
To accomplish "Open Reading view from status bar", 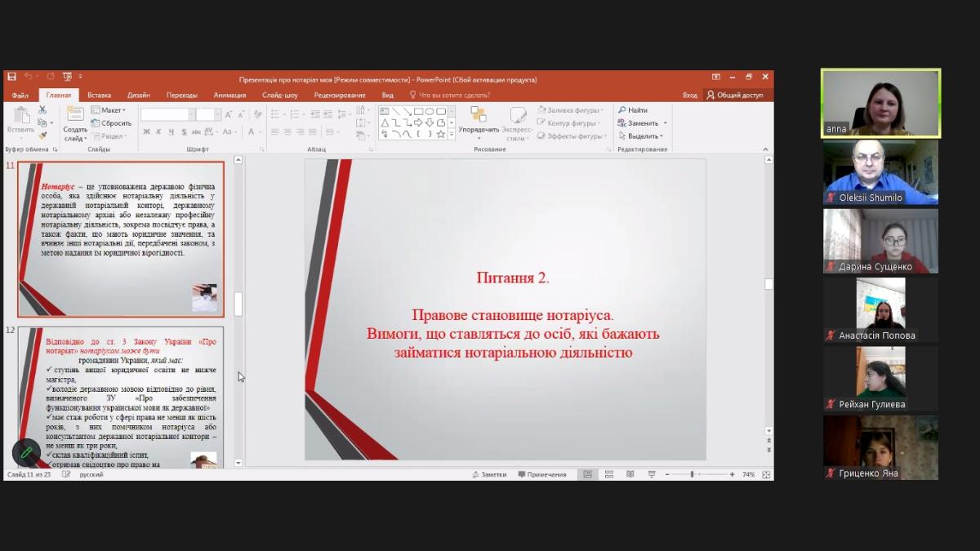I will coord(630,474).
